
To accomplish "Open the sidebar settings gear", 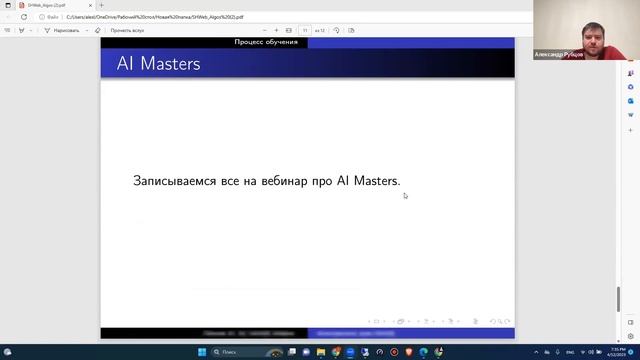I will pos(631,336).
